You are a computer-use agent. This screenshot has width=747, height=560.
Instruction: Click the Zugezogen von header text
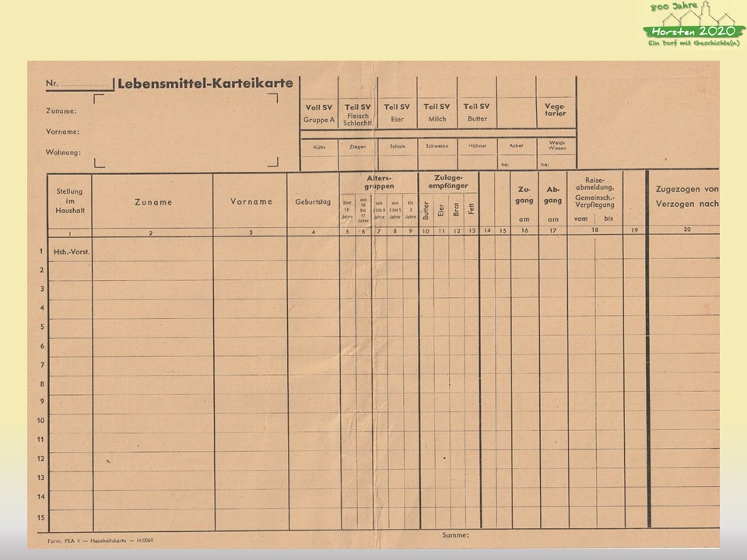pos(686,188)
